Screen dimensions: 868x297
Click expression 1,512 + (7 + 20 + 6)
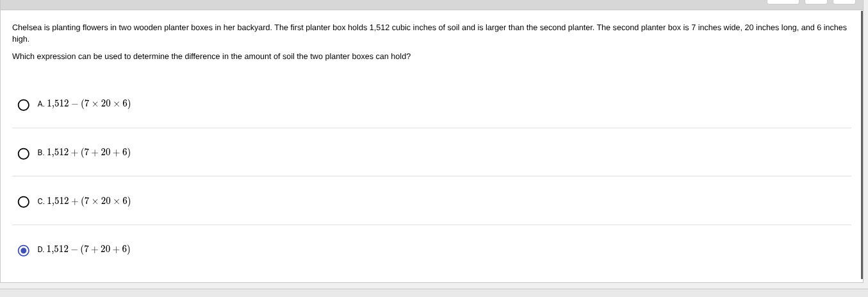coord(88,153)
